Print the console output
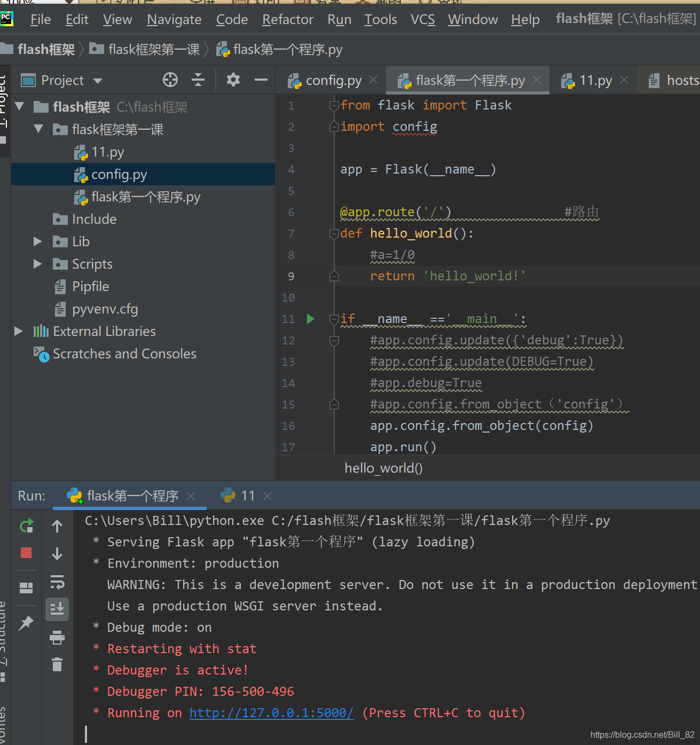Viewport: 700px width, 745px height. tap(57, 637)
